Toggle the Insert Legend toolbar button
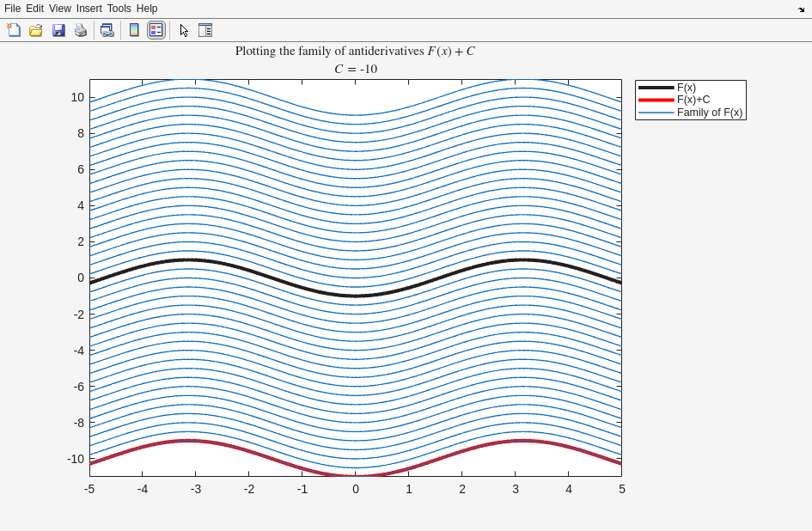 click(156, 30)
